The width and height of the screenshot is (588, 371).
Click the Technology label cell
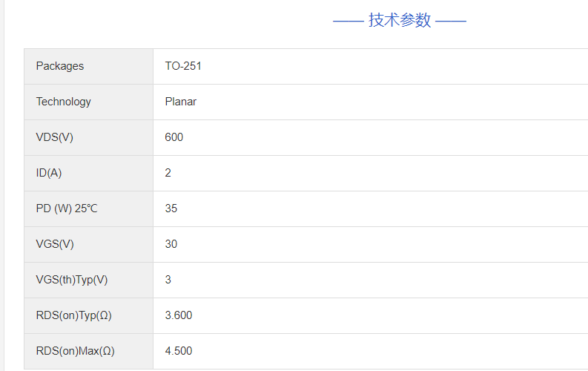point(64,102)
